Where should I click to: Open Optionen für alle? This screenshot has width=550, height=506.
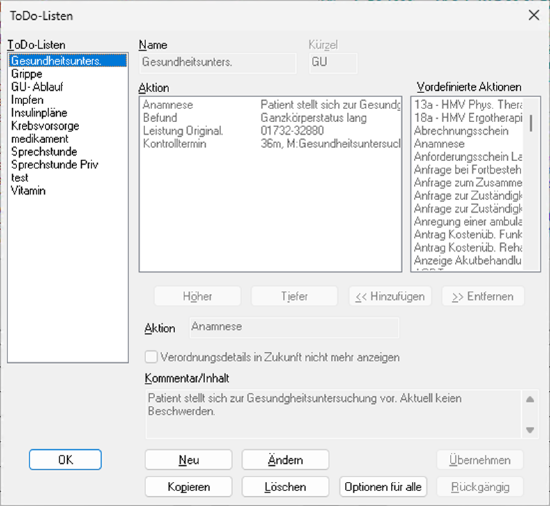point(383,487)
